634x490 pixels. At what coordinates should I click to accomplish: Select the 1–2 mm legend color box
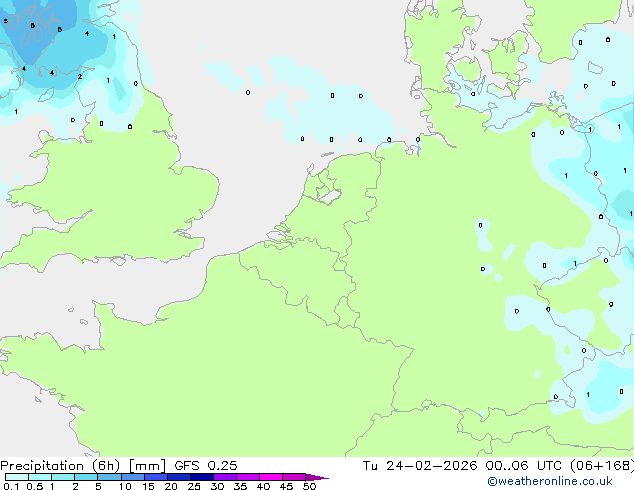tap(63, 477)
